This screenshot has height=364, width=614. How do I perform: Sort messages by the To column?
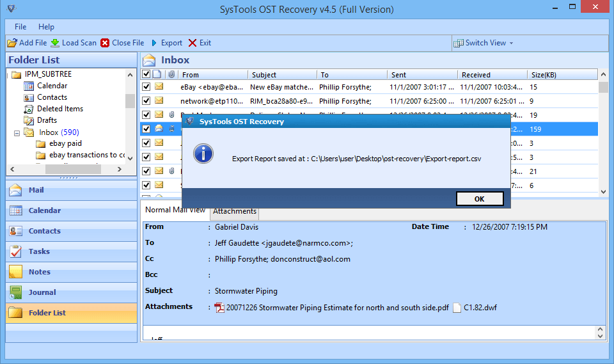[352, 74]
